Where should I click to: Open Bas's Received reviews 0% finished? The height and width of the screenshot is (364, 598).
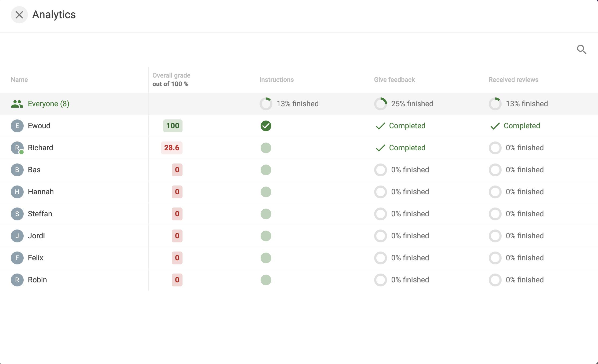point(516,170)
